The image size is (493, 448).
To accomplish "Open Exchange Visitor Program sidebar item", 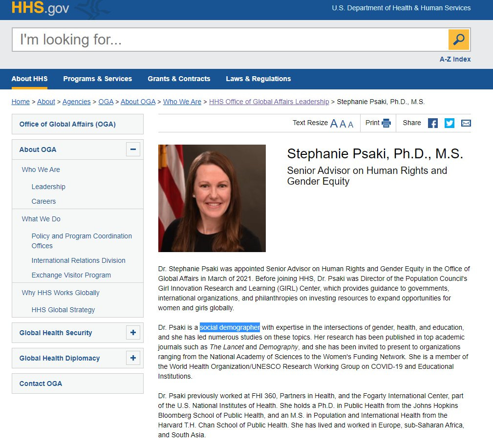I will tap(71, 276).
